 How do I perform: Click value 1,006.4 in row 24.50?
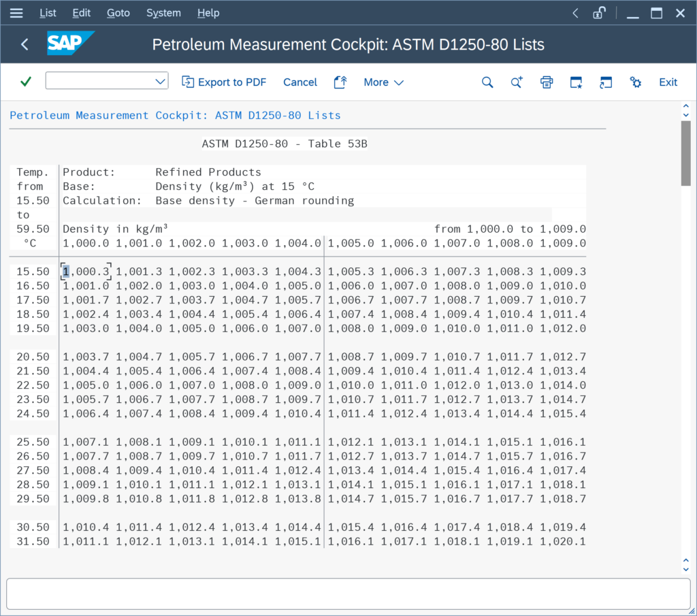(86, 414)
